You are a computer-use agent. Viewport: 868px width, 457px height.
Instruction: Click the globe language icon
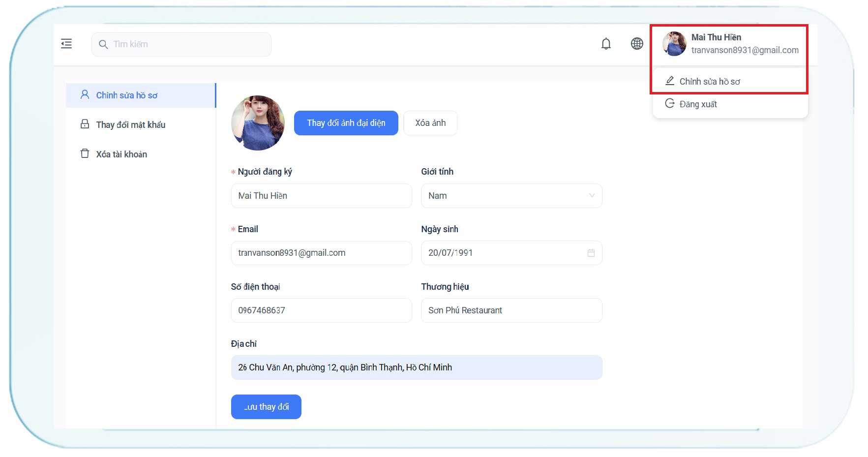pos(637,44)
